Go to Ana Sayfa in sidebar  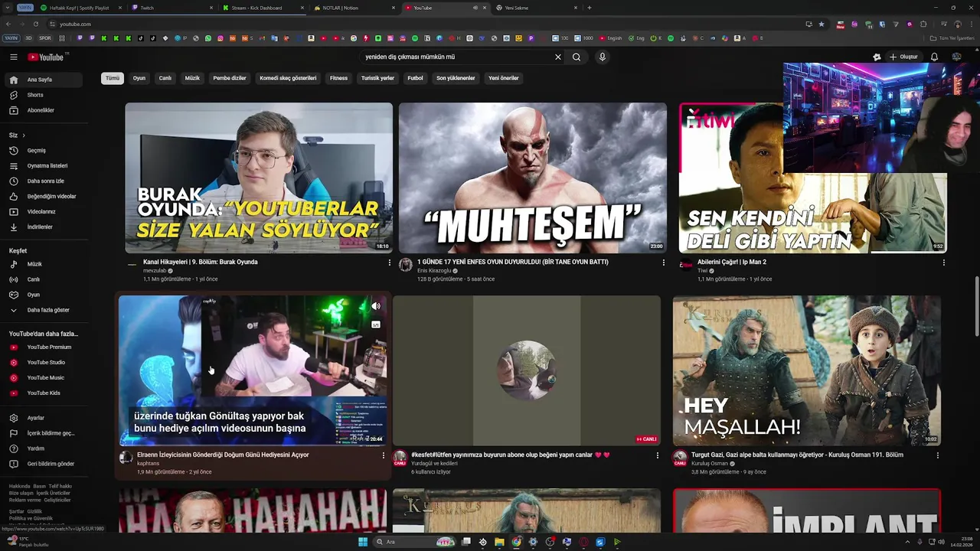coord(44,80)
